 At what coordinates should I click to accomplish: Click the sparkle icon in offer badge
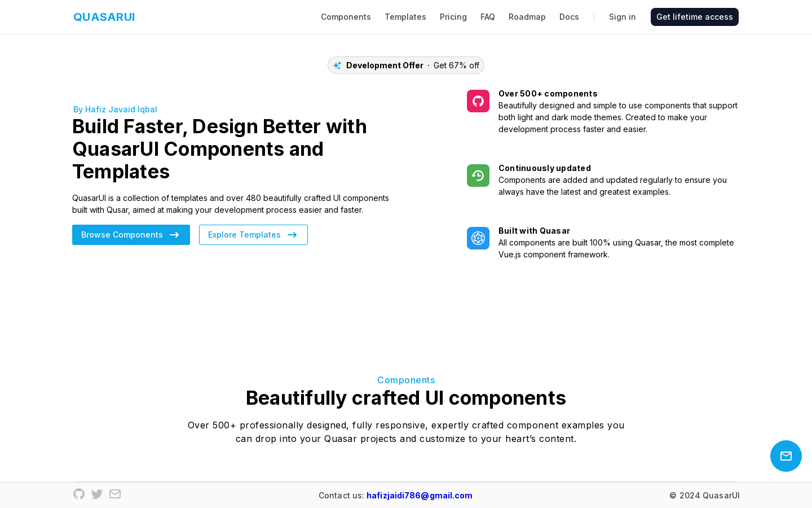337,65
